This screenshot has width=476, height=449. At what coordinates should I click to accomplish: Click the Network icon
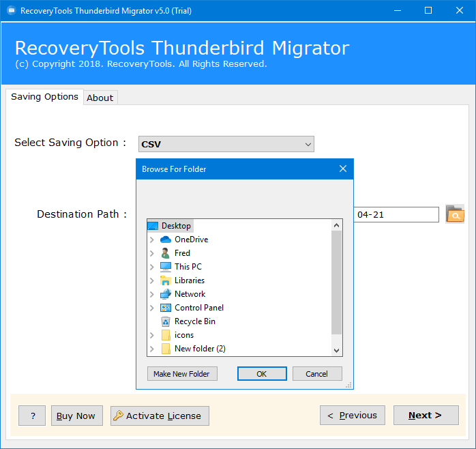[166, 294]
